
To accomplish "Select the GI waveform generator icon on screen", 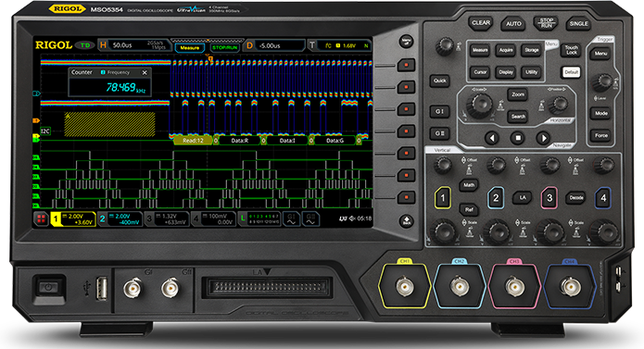I will point(291,219).
